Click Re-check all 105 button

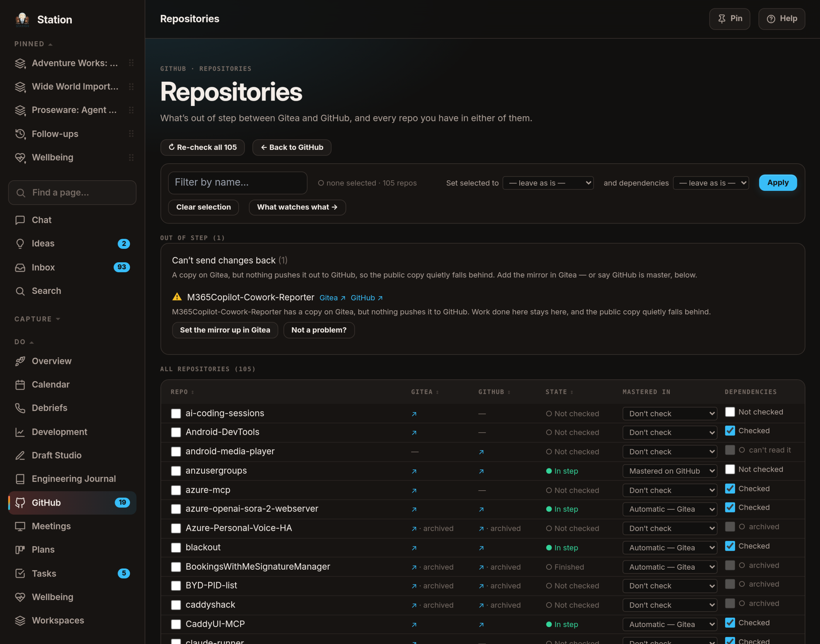(202, 147)
